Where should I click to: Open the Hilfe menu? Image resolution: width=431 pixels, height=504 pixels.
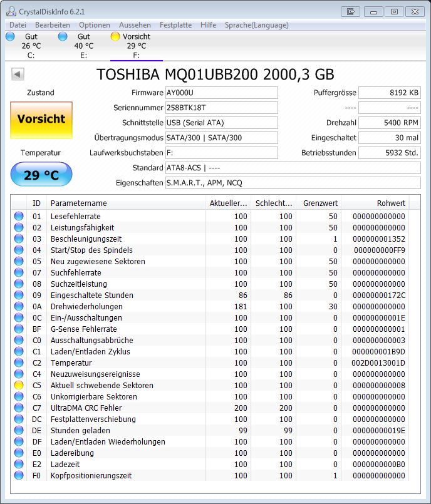(208, 25)
